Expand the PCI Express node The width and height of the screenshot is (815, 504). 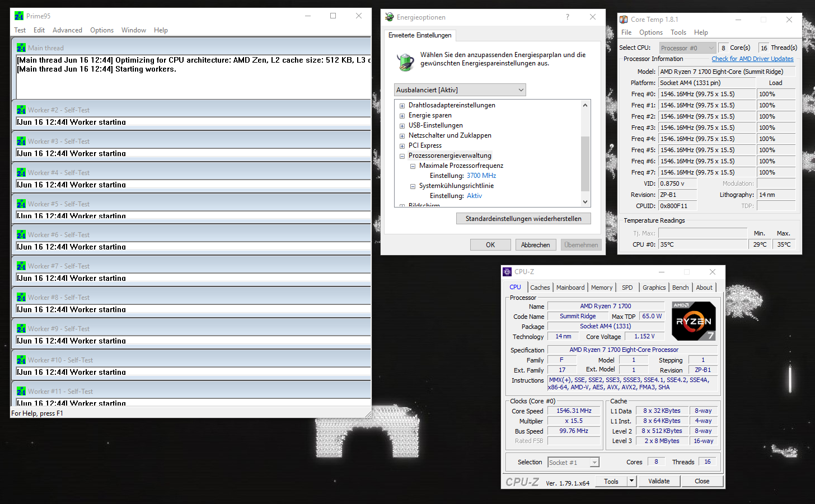click(x=402, y=146)
